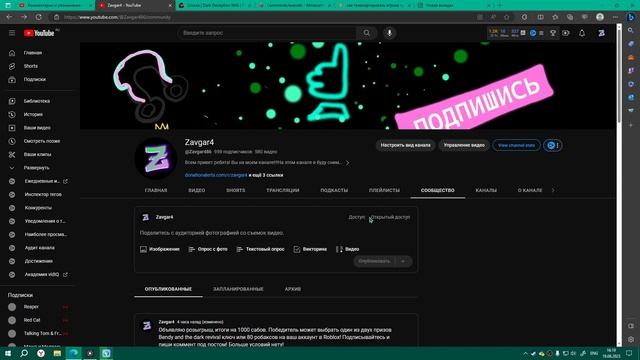This screenshot has width=640, height=360.
Task: Add Изображение to the post
Action: [x=160, y=249]
